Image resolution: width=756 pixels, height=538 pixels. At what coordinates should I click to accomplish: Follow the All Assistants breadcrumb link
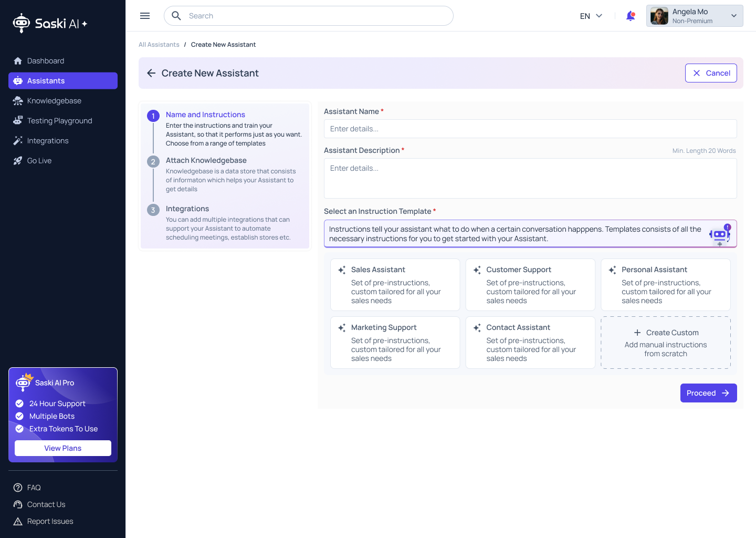[159, 45]
